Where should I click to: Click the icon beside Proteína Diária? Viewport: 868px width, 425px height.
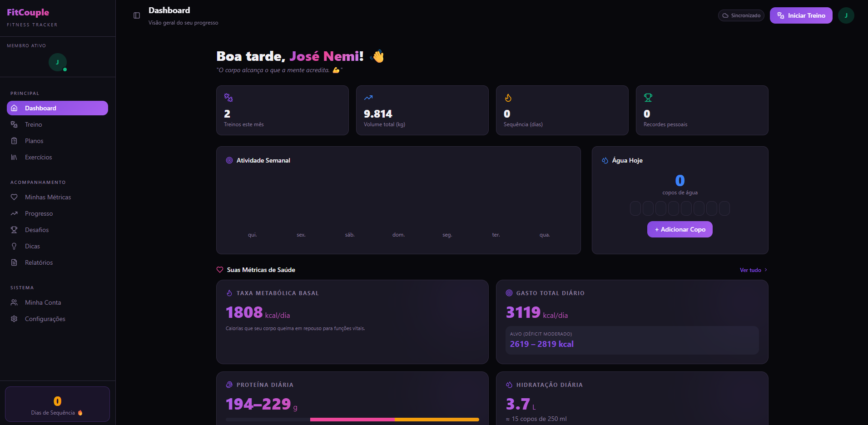(229, 385)
